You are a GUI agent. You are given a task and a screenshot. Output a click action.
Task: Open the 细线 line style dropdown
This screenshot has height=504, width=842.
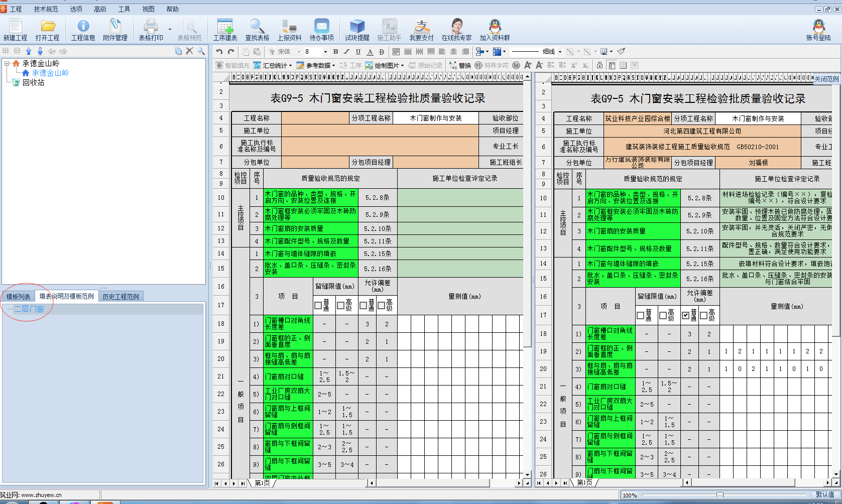tap(560, 52)
